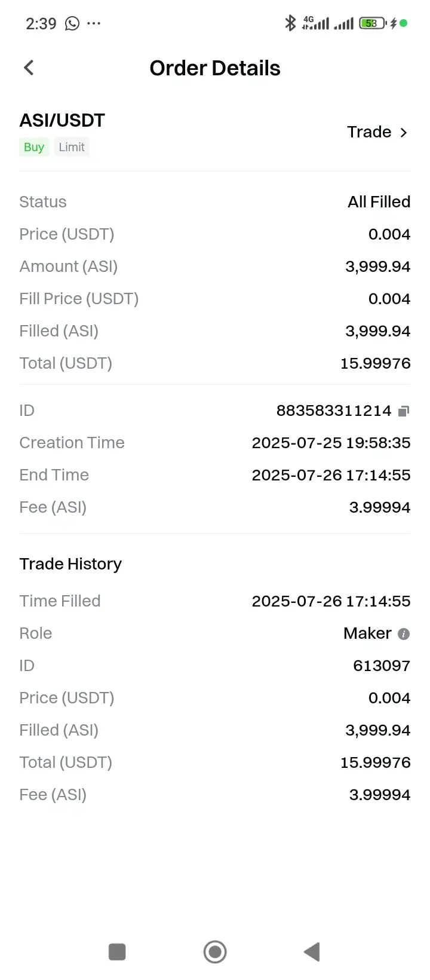Screen dimensions: 430x980
Task: Tap the Android recent apps square
Action: tap(117, 952)
